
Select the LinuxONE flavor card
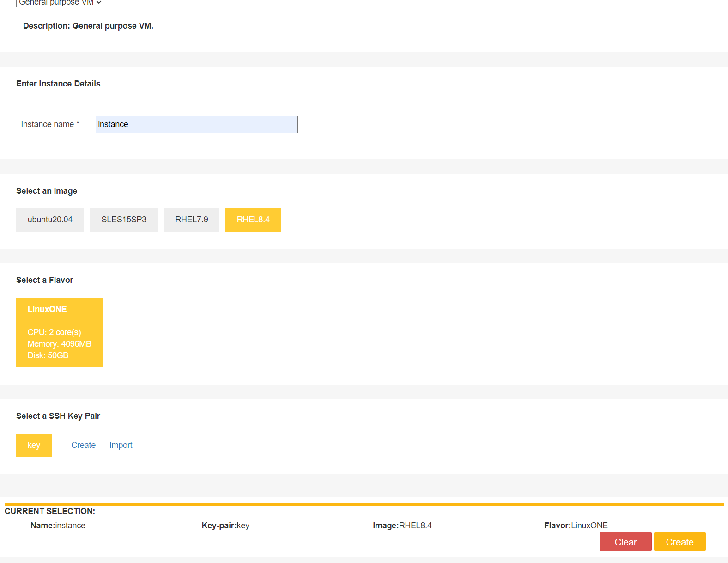(60, 332)
